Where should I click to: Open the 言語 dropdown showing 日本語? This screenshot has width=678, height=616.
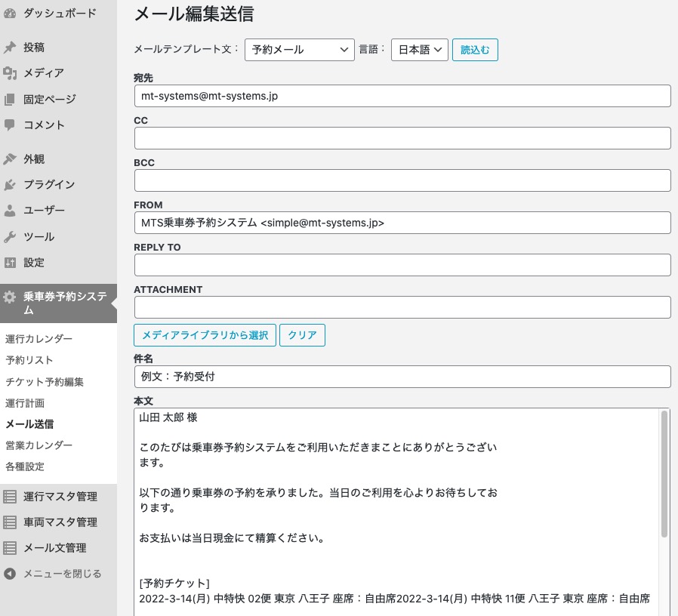pos(420,50)
